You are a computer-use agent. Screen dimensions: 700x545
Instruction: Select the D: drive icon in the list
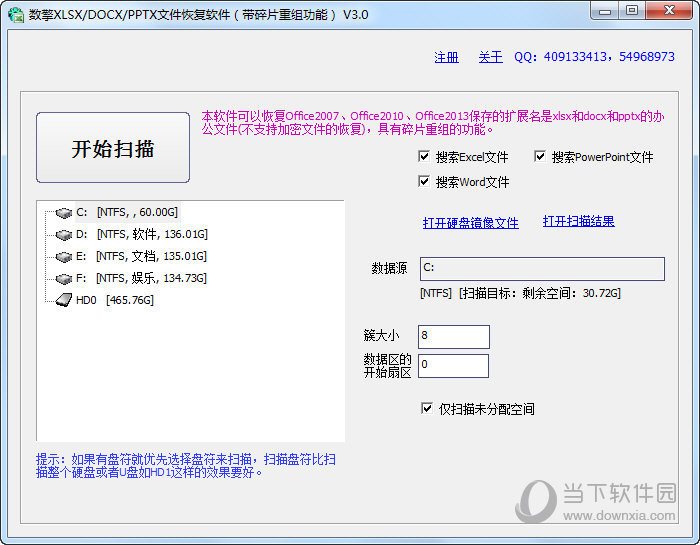pyautogui.click(x=64, y=235)
